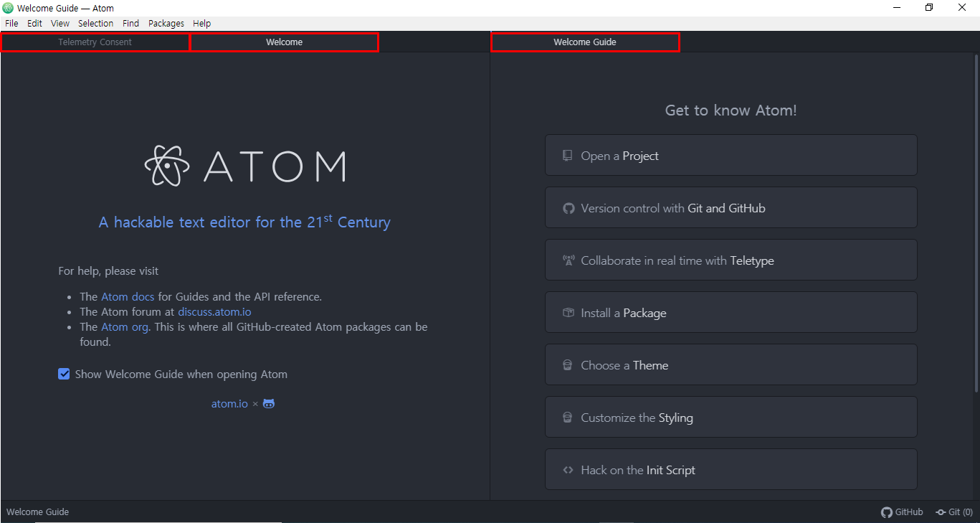Click the octocat icon next to atom.io
Viewport: 980px width, 523px height.
(x=269, y=404)
